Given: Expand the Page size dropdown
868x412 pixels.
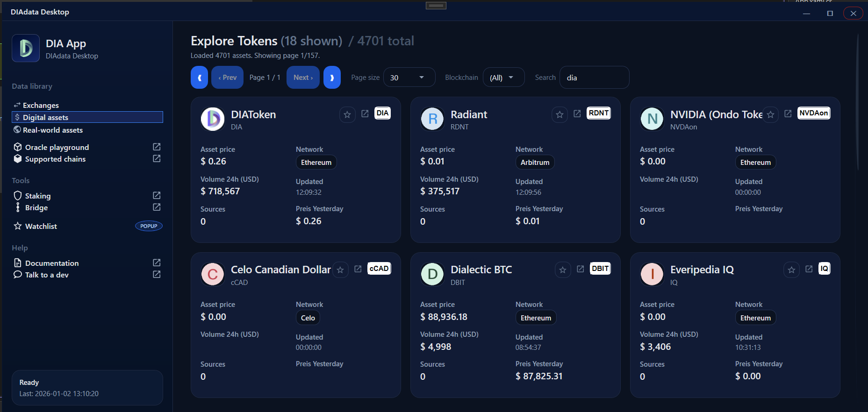Looking at the screenshot, I should (409, 78).
